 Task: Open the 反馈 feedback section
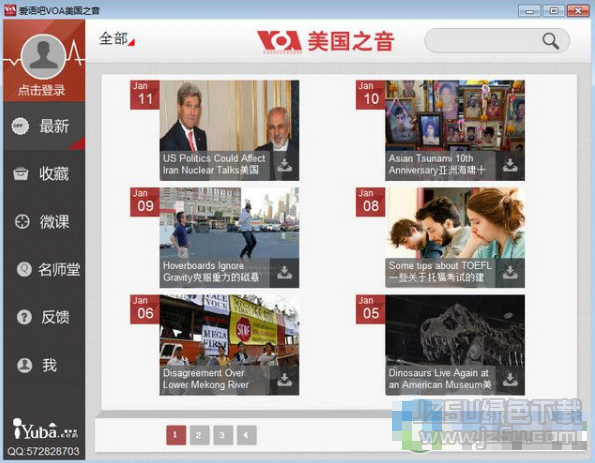(44, 317)
